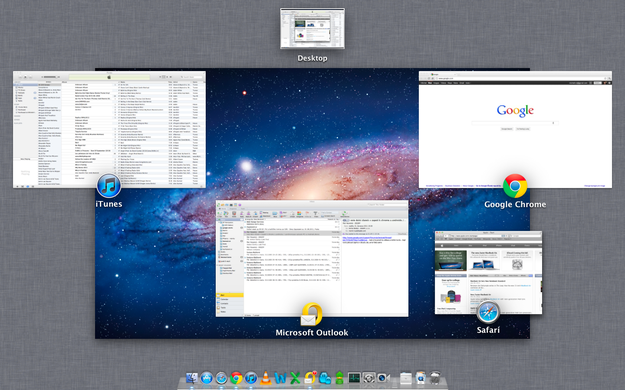Viewport: 625px width, 390px height.
Task: Click the Google logo in Chrome window
Action: [x=515, y=110]
